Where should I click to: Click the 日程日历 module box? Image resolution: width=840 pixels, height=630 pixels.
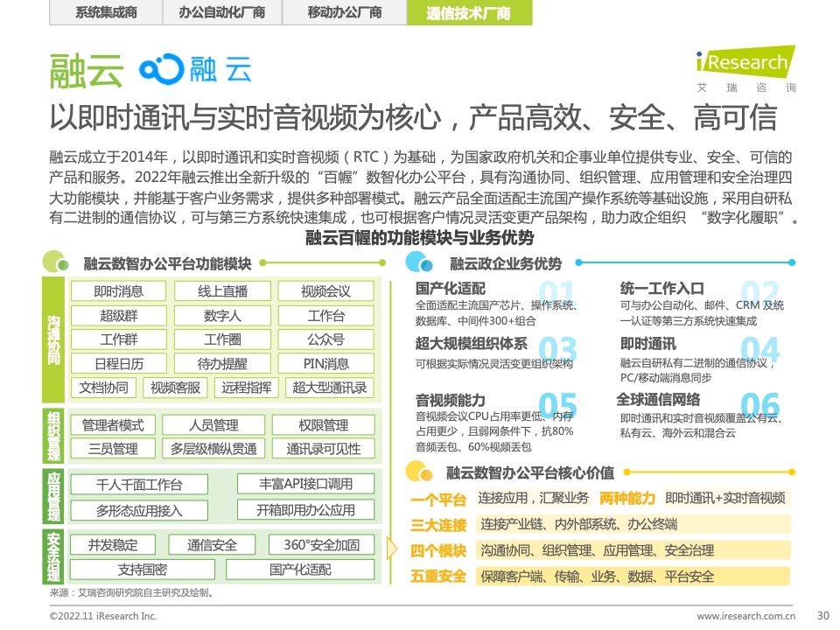click(118, 364)
